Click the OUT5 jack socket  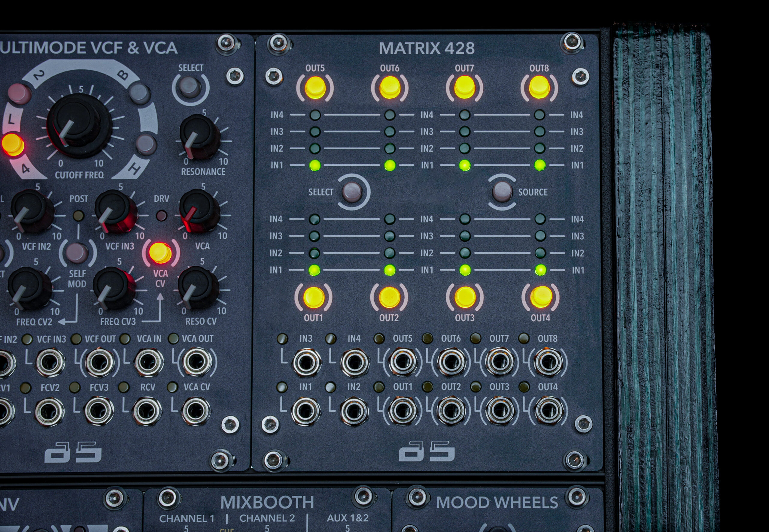pos(403,362)
